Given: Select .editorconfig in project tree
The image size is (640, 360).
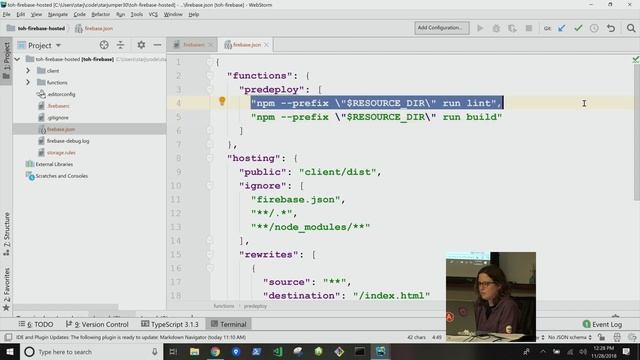Looking at the screenshot, I should pos(61,94).
